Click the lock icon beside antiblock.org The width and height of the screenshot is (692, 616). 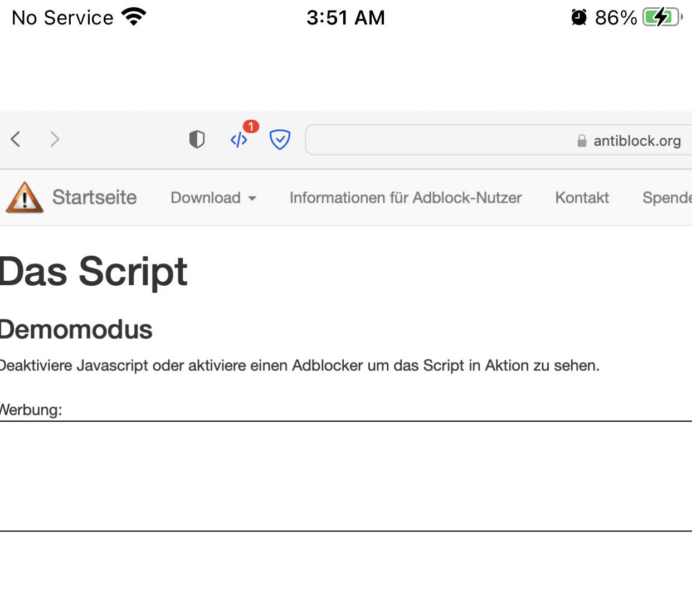point(582,141)
